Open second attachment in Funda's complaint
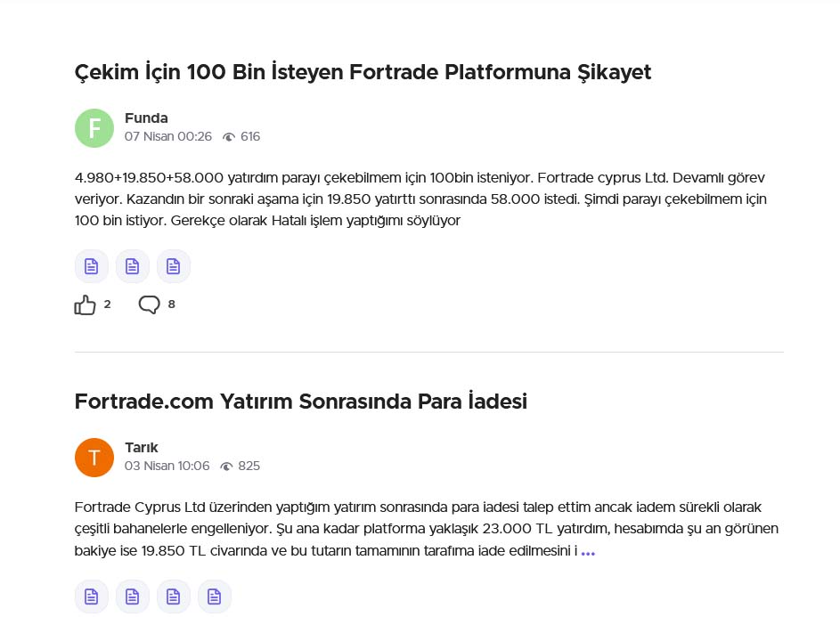 (132, 266)
